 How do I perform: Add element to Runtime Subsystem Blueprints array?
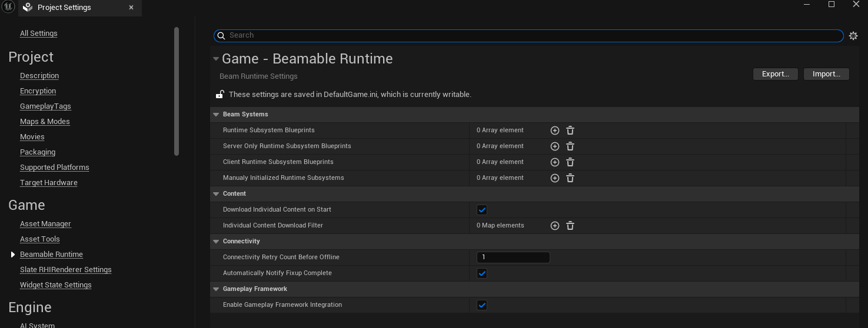click(x=554, y=130)
